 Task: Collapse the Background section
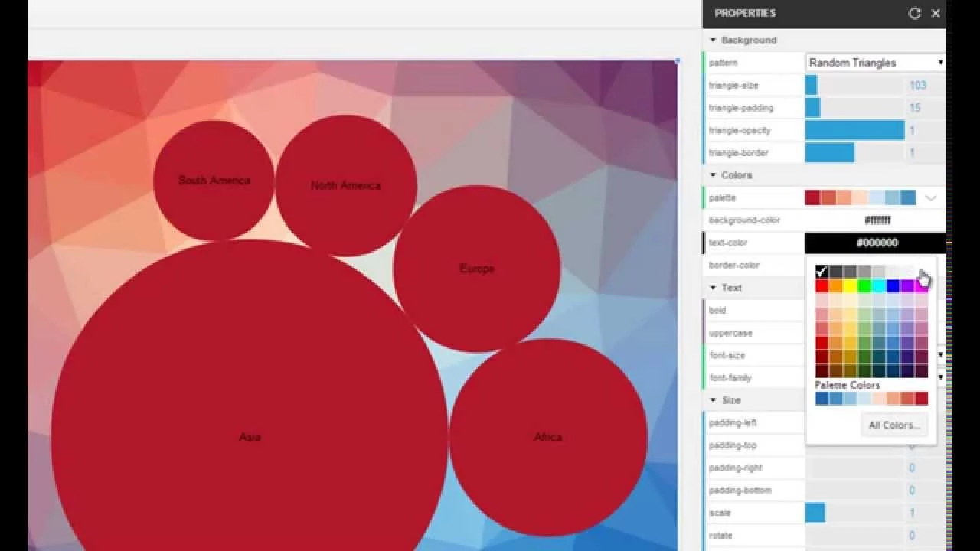(x=713, y=40)
